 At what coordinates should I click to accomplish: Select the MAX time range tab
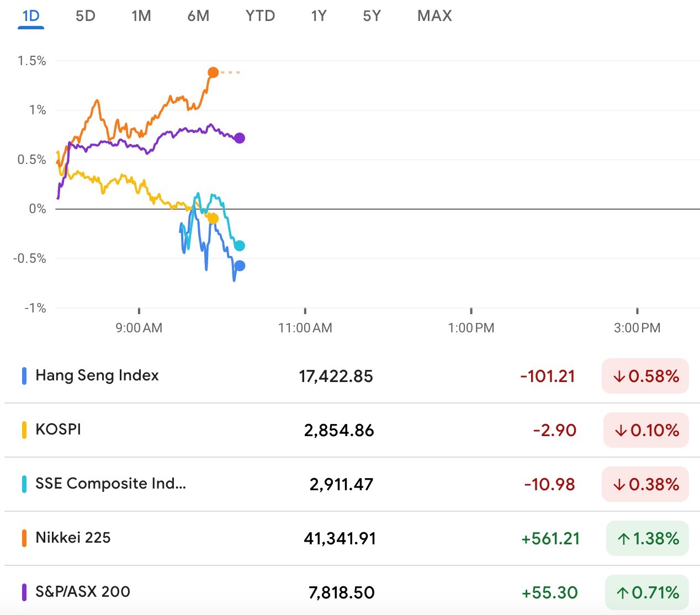(434, 16)
